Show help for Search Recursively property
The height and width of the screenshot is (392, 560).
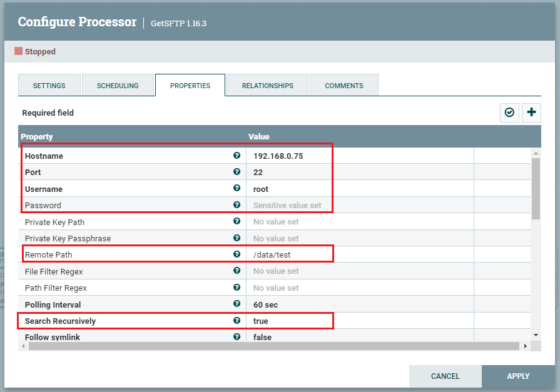click(237, 321)
